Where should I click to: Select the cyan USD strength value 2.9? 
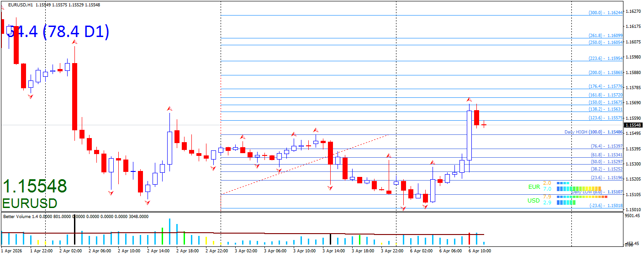point(547,203)
